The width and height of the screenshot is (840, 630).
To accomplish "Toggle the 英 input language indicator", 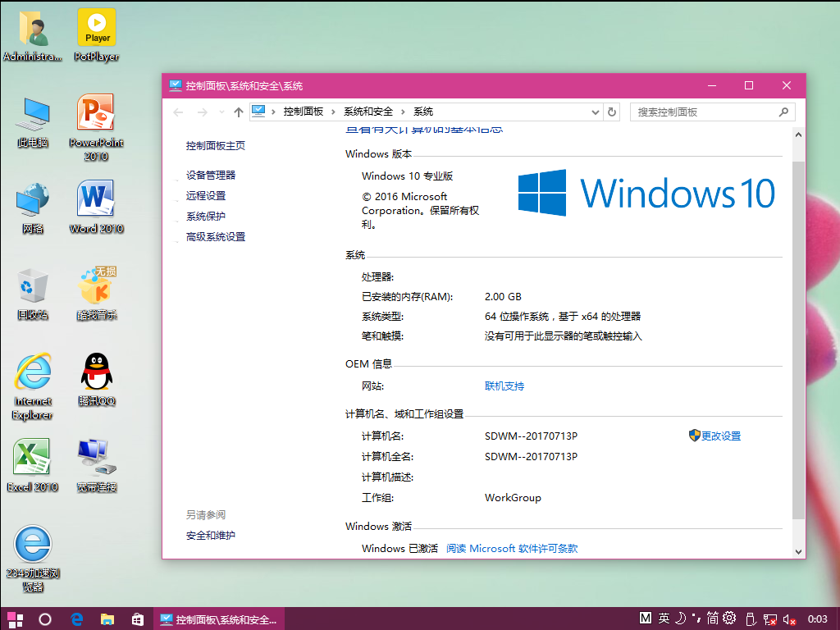I will point(664,619).
